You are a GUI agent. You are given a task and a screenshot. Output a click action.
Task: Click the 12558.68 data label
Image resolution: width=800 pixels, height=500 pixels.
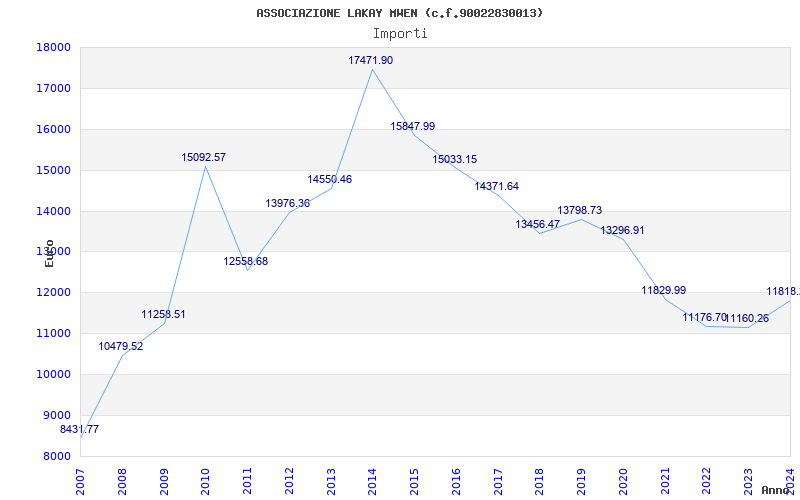point(245,261)
